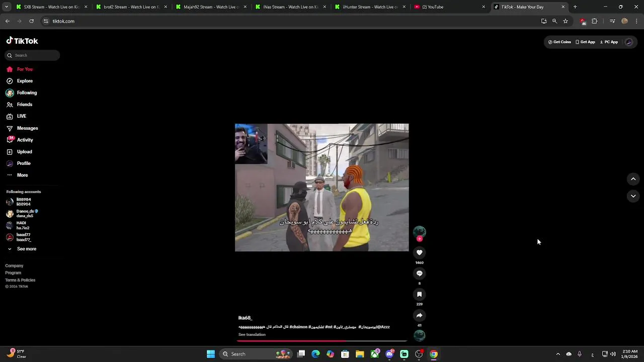The width and height of the screenshot is (644, 362).
Task: Open File Explorer from taskbar
Action: point(360,354)
